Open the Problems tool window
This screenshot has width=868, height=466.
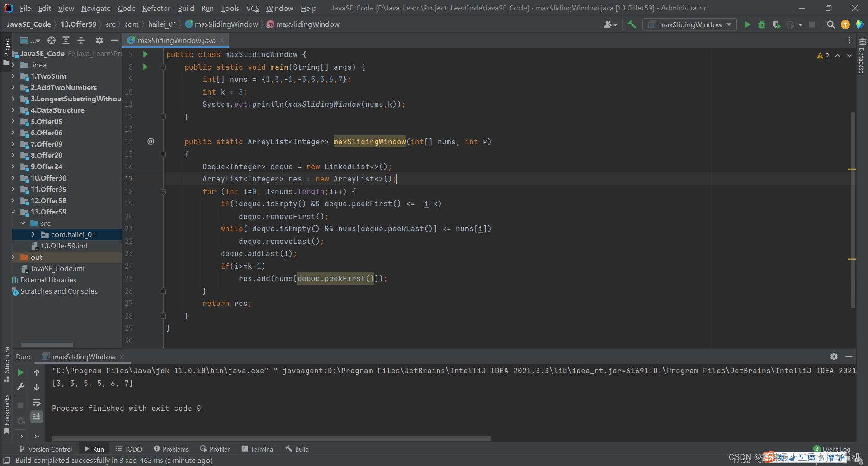[171, 449]
